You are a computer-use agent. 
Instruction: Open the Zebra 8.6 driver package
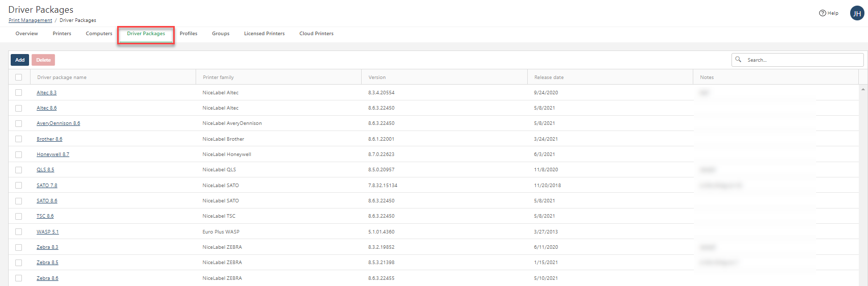[47, 278]
